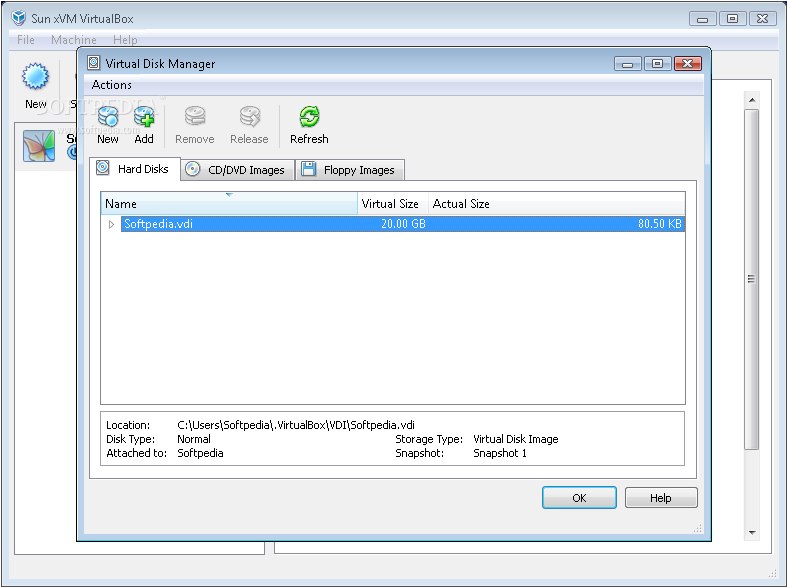Switch to the Floppy Images tab
The width and height of the screenshot is (787, 587).
pyautogui.click(x=350, y=170)
